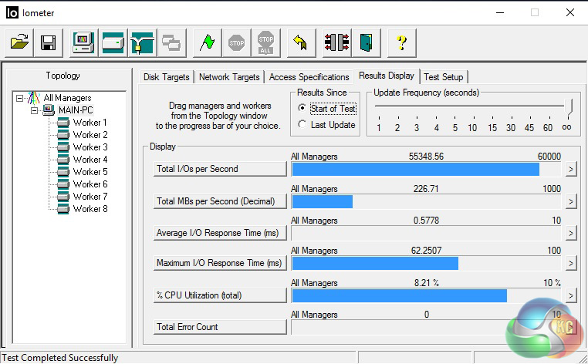588x364 pixels.
Task: Add a new network worker
Action: (x=143, y=42)
